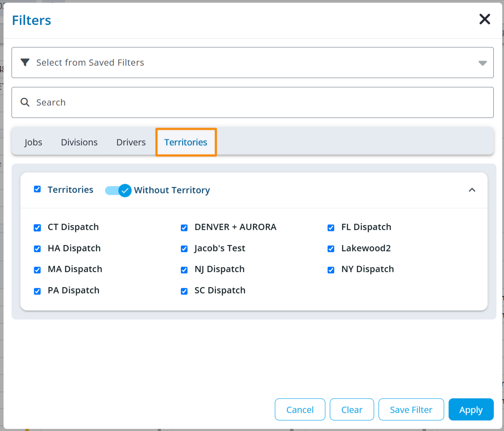
Task: Uncheck the FL Dispatch checkbox
Action: click(331, 228)
